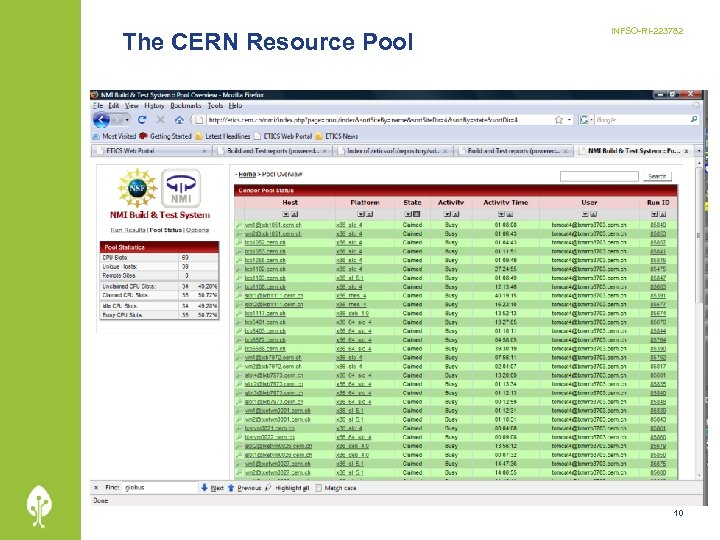The height and width of the screenshot is (540, 720).
Task: Click the Home breadcrumb link
Action: (247, 174)
